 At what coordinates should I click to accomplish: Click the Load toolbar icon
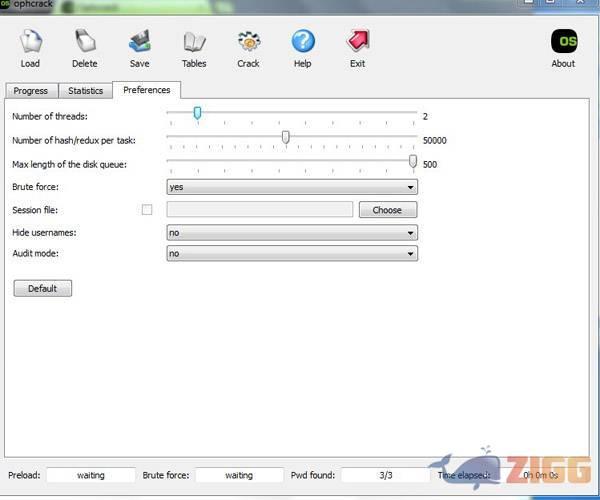(30, 47)
